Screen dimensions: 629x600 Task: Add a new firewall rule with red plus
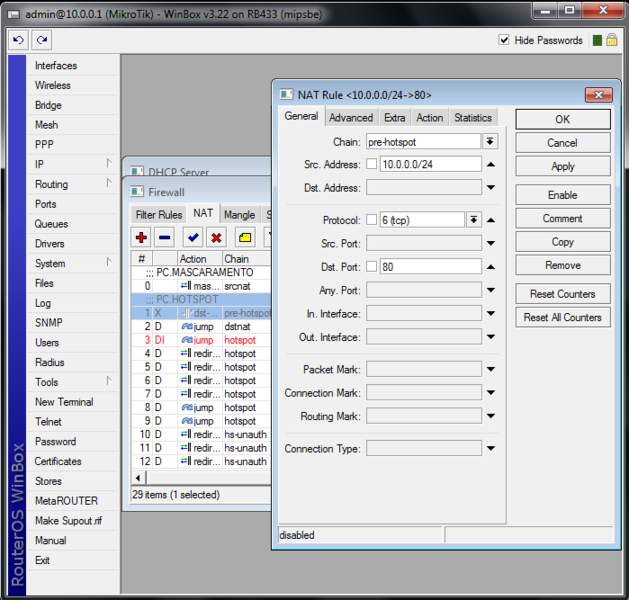pyautogui.click(x=141, y=238)
